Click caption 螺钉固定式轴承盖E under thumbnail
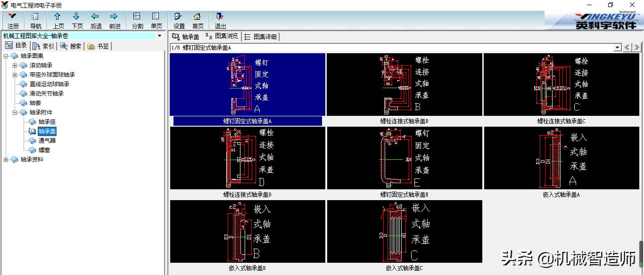The image size is (644, 275). [405, 194]
